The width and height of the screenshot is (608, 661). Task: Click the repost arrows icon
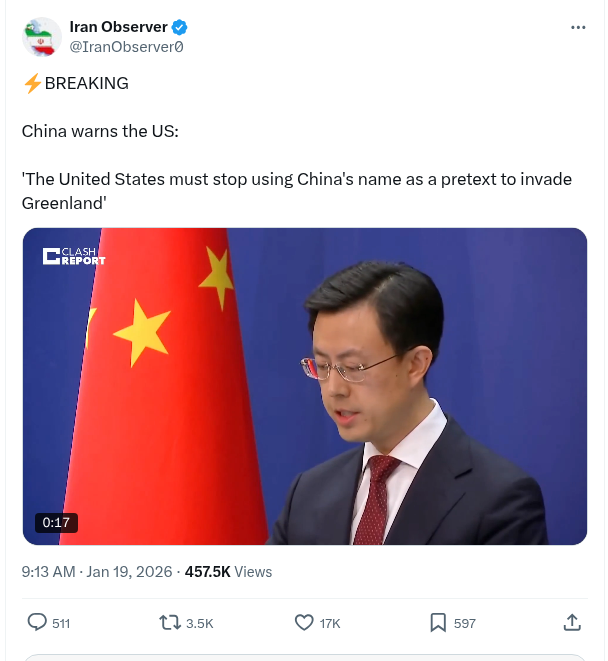point(169,623)
